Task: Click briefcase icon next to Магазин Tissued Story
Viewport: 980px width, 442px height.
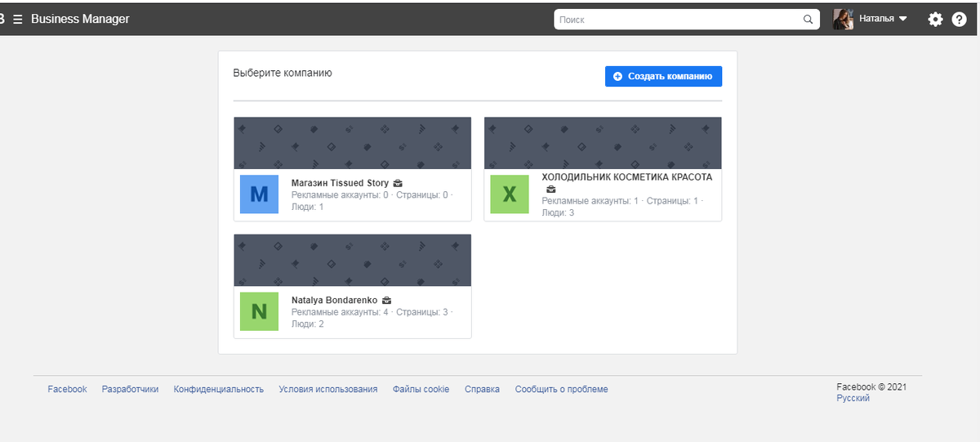Action: (x=398, y=183)
